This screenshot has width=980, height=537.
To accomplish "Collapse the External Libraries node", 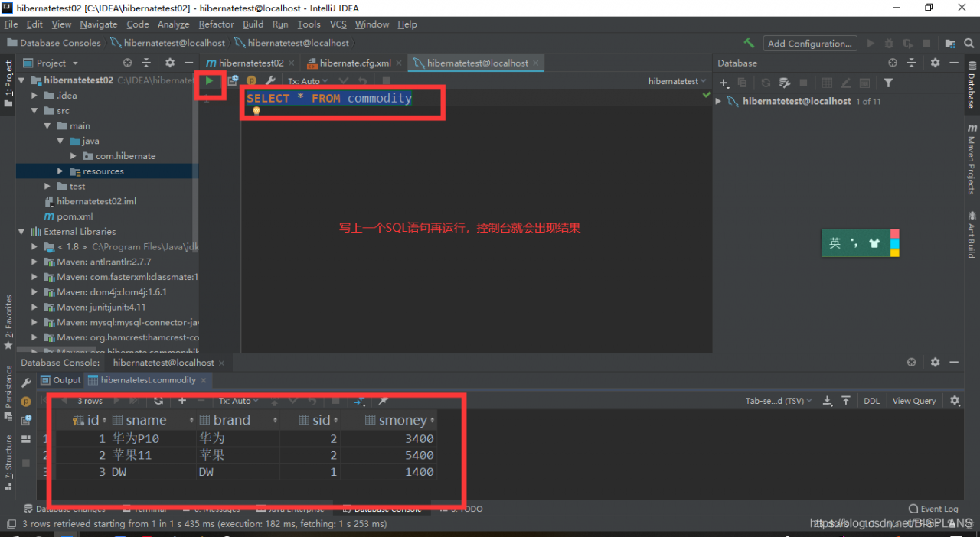I will click(x=21, y=231).
